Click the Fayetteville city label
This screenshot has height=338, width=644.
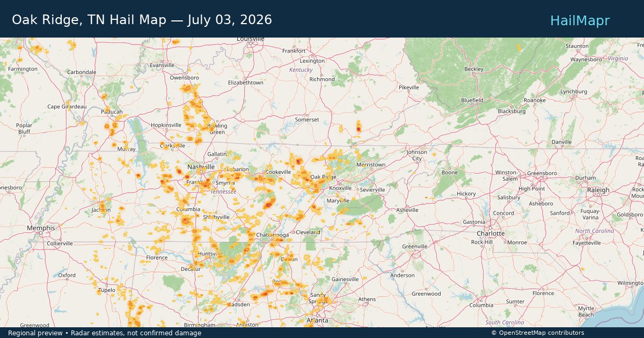pyautogui.click(x=587, y=243)
